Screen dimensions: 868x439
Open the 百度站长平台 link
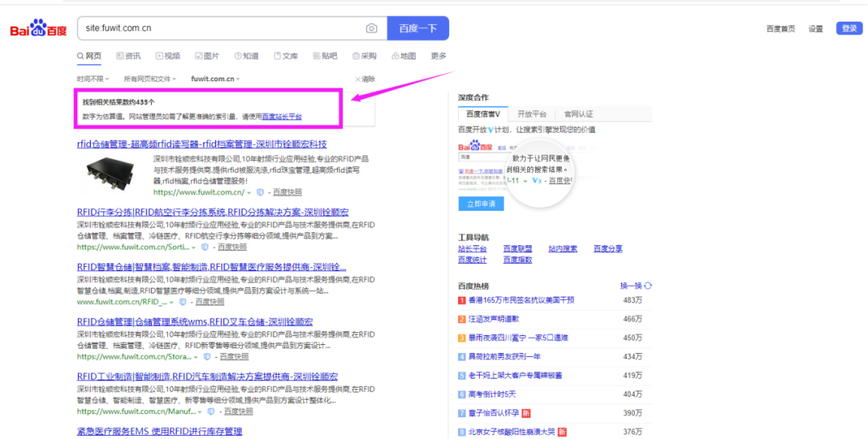(282, 117)
